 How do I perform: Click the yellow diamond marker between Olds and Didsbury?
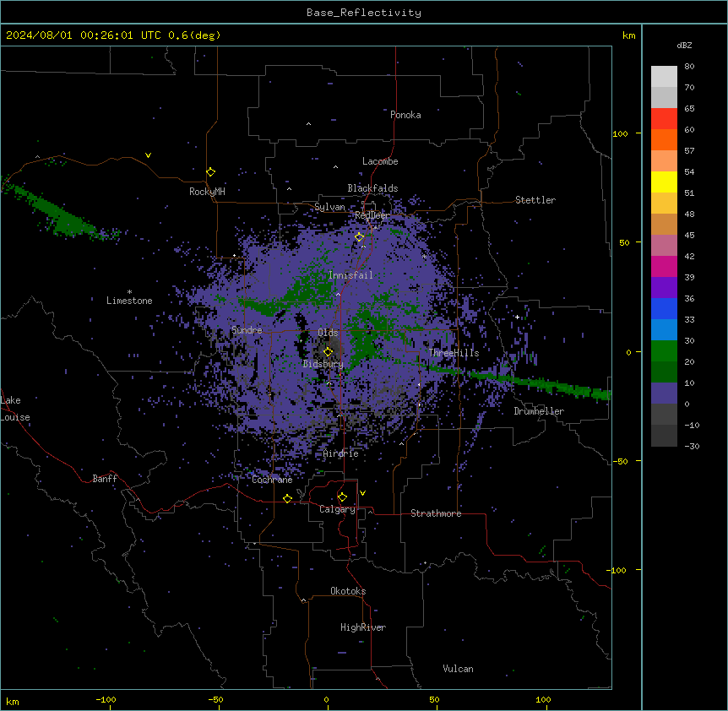tap(328, 352)
